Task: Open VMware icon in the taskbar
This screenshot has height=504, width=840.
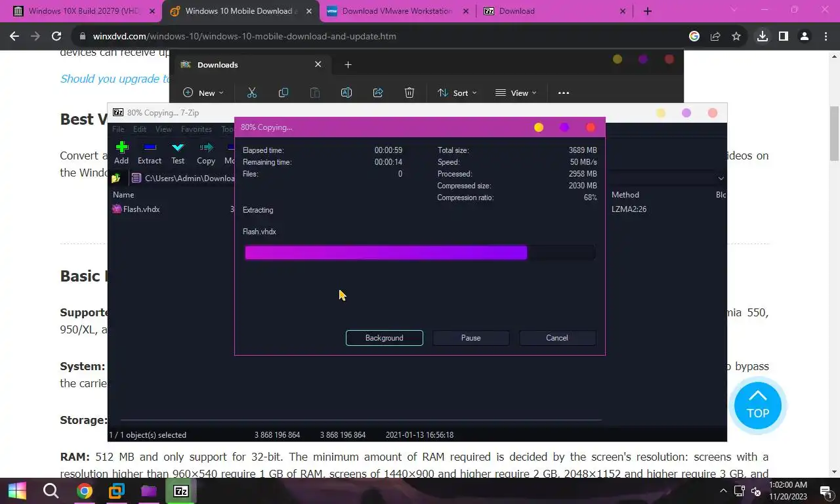Action: point(116,491)
